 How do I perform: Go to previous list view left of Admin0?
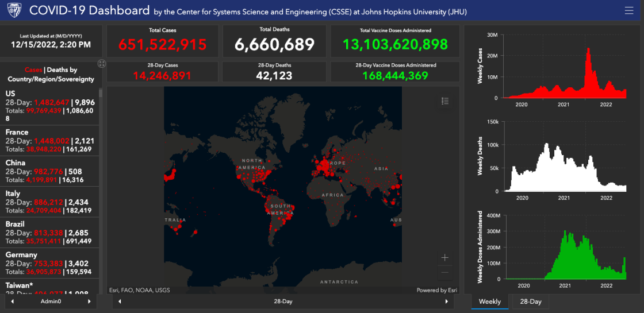coord(12,301)
